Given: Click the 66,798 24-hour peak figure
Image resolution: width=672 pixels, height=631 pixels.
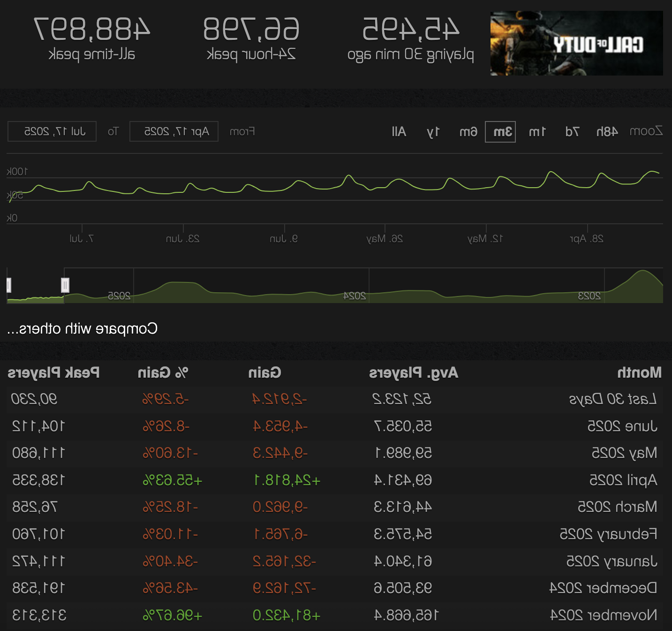Looking at the screenshot, I should click(x=251, y=29).
